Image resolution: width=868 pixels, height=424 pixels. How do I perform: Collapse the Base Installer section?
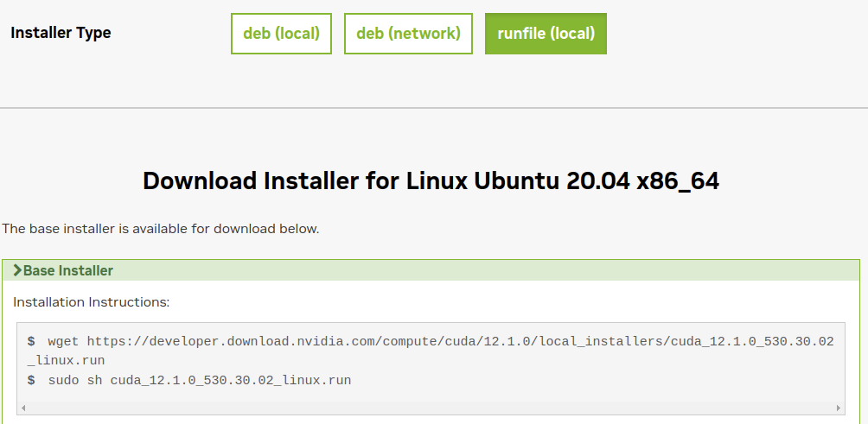431,270
